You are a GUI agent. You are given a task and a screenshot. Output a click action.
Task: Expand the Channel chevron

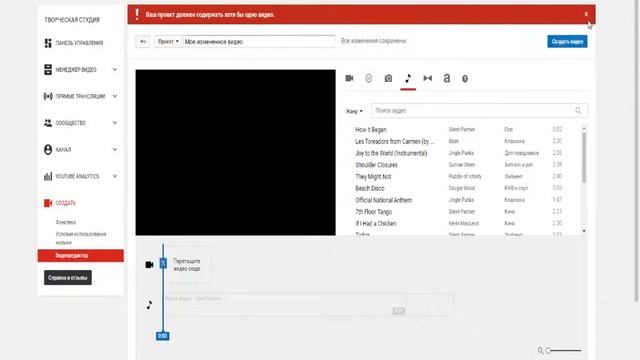115,149
